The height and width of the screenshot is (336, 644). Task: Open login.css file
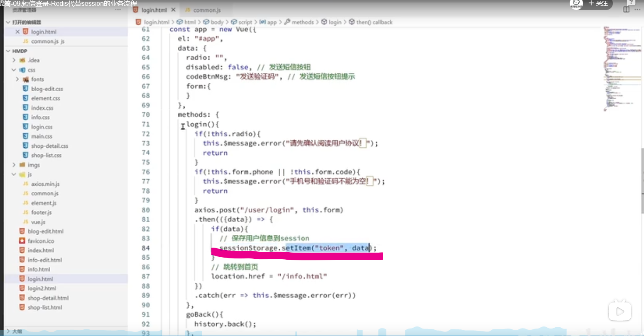coord(42,127)
